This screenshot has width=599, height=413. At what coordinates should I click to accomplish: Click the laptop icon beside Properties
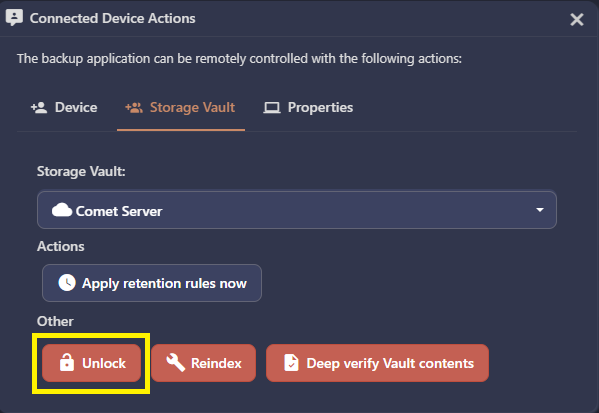pos(272,108)
